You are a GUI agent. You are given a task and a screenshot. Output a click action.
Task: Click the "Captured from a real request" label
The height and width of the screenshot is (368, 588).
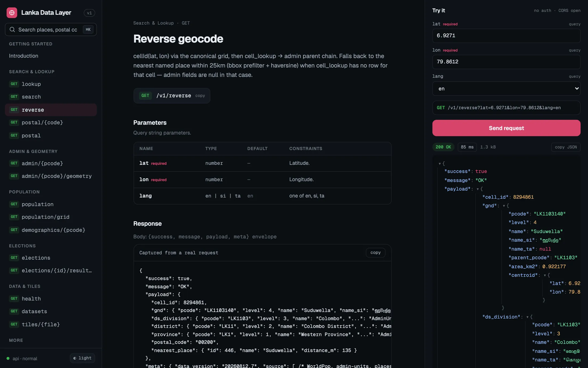tap(179, 253)
